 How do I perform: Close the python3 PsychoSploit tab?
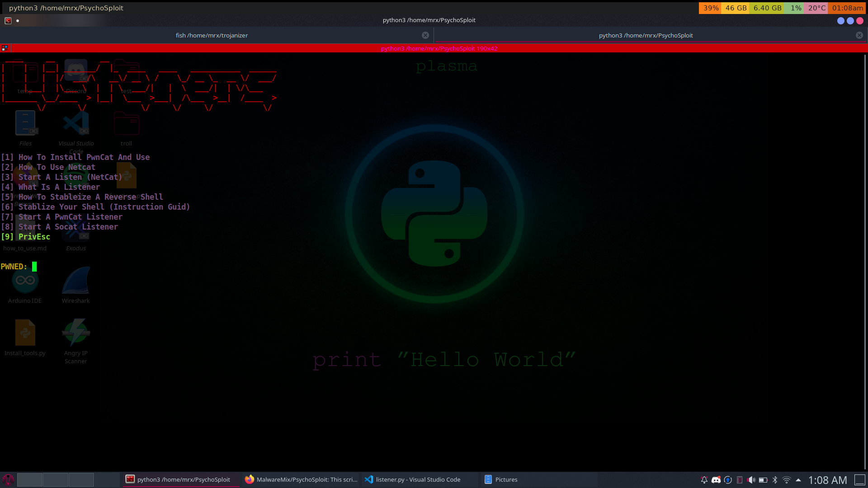point(859,35)
